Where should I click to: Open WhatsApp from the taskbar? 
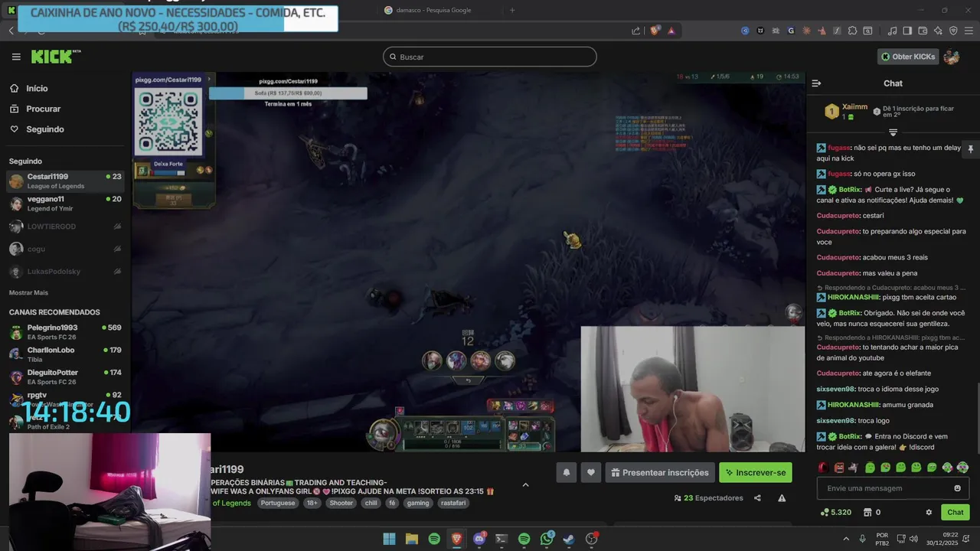[x=547, y=539]
